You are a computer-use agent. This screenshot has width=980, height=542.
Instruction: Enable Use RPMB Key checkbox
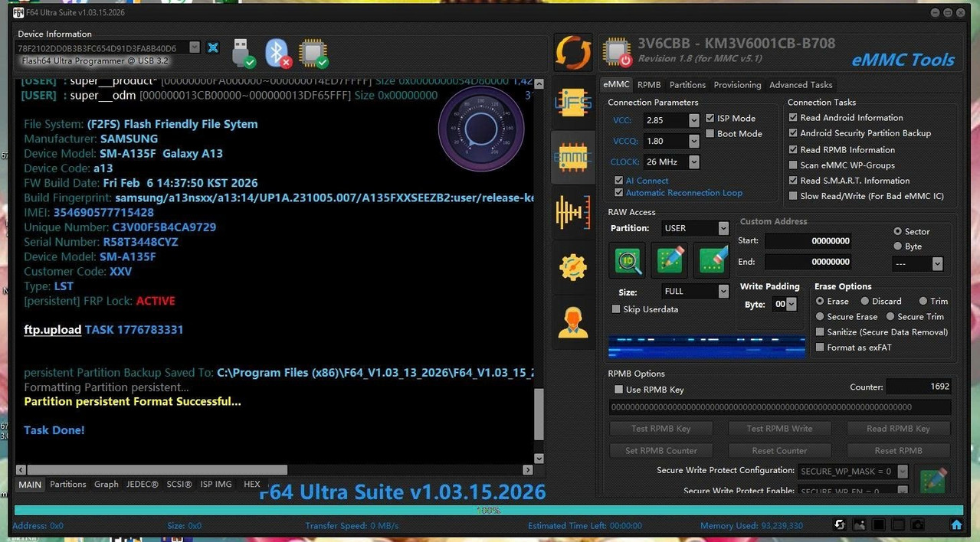[x=618, y=390]
